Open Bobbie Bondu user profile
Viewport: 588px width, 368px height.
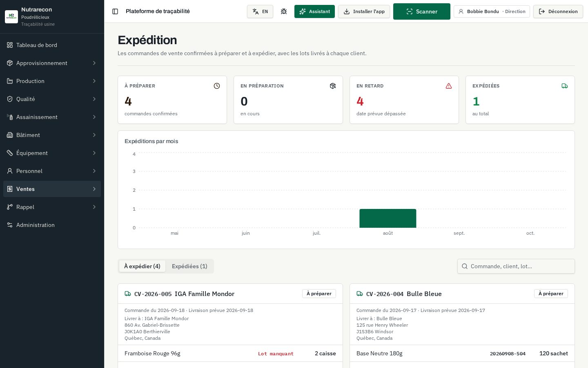point(492,11)
